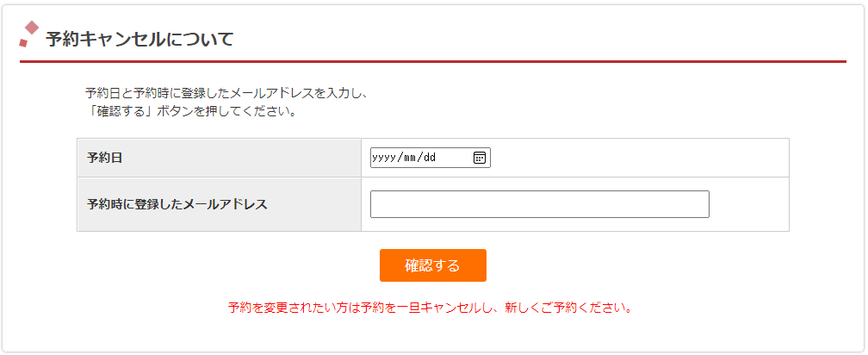Click the red divider line under the heading
The height and width of the screenshot is (355, 868).
click(433, 61)
